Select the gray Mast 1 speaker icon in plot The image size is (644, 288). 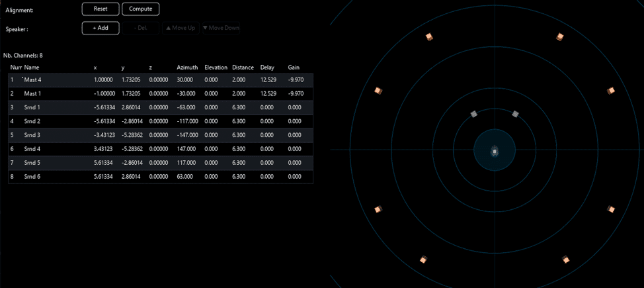[473, 115]
